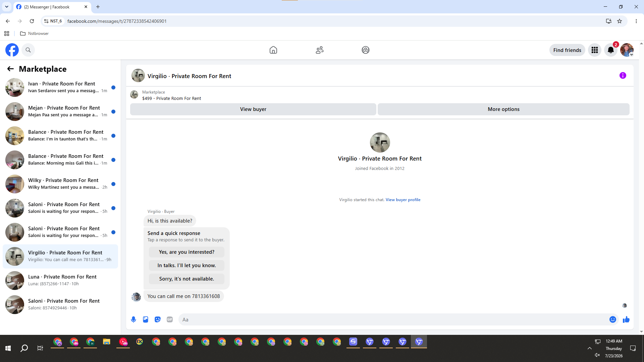Click the address bar URL
Viewport: 644px width, 362px height.
(x=117, y=21)
